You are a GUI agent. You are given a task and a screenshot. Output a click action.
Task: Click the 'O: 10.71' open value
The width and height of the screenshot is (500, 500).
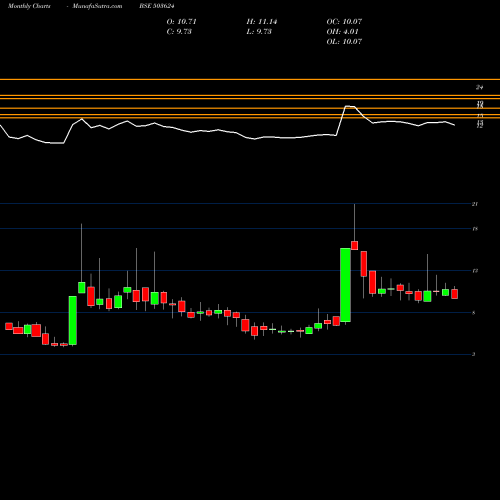[181, 22]
